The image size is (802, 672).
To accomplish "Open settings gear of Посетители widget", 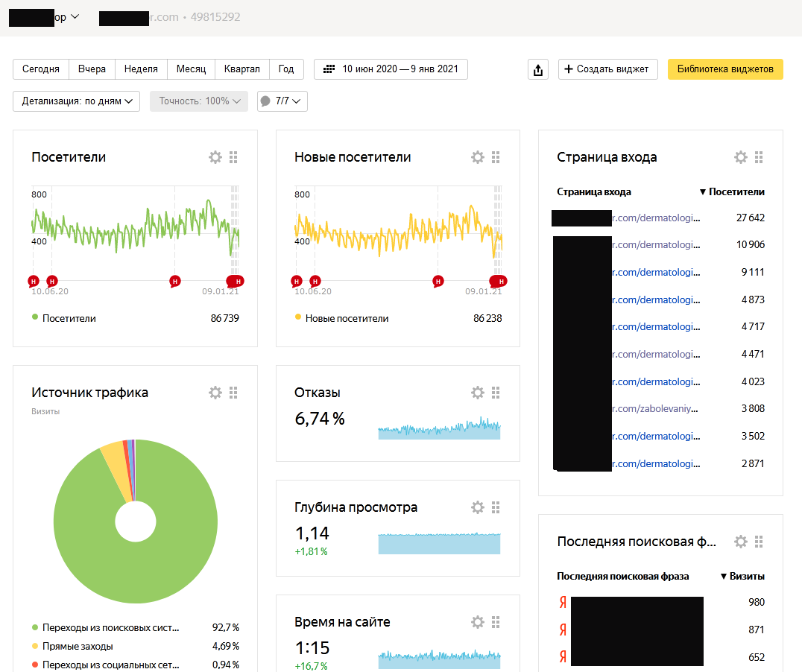I will 215,157.
